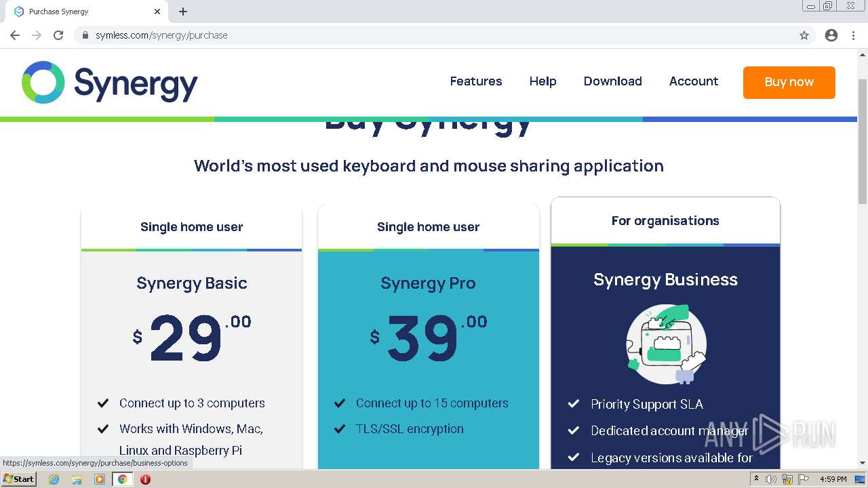Open a new tab with the plus icon
The image size is (868, 488).
point(183,12)
